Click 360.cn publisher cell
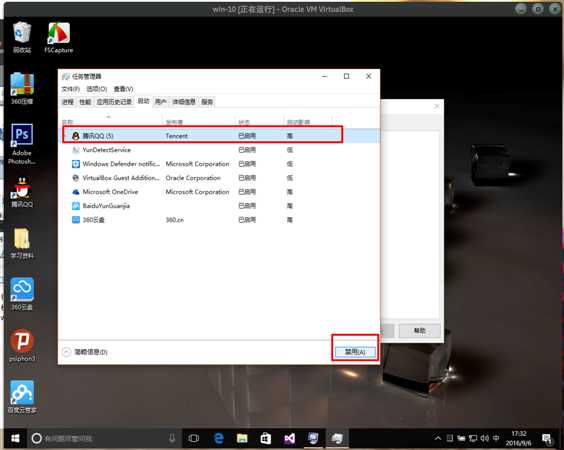 coord(174,220)
